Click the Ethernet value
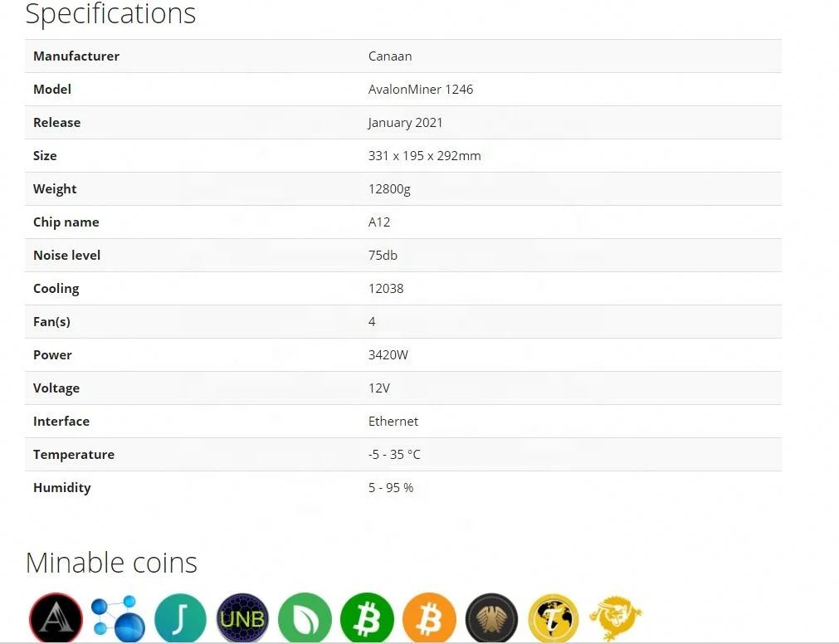Image resolution: width=839 pixels, height=644 pixels. pos(393,421)
